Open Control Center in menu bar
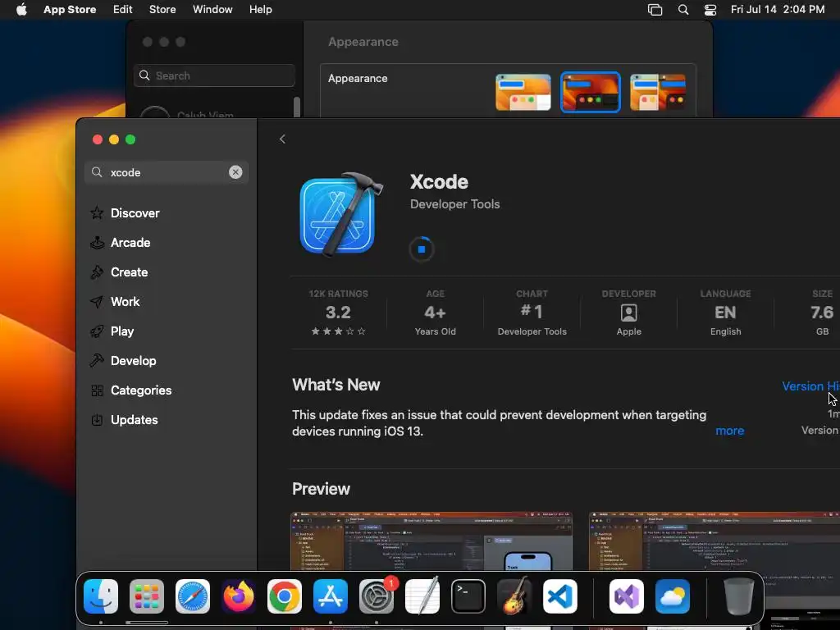This screenshot has width=840, height=630. 710,10
